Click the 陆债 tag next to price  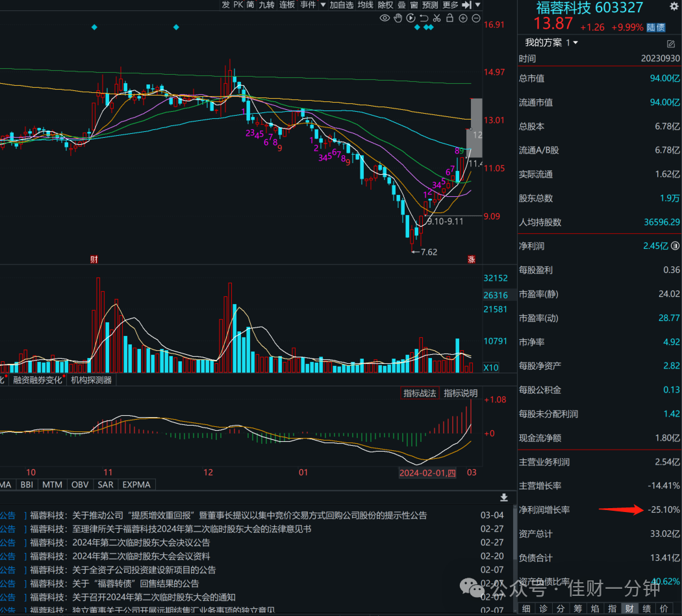tap(656, 27)
